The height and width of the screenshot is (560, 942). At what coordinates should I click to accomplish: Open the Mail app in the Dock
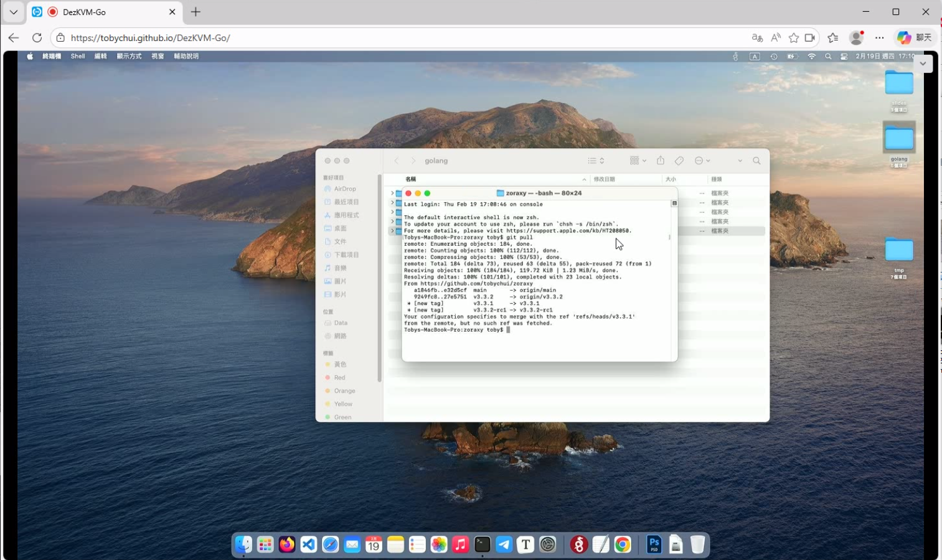click(352, 545)
